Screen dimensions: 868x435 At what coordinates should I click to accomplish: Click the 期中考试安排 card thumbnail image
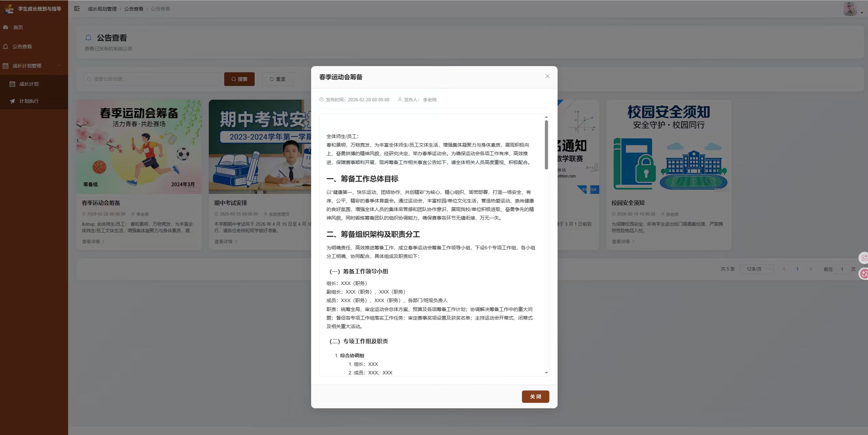[x=260, y=147]
